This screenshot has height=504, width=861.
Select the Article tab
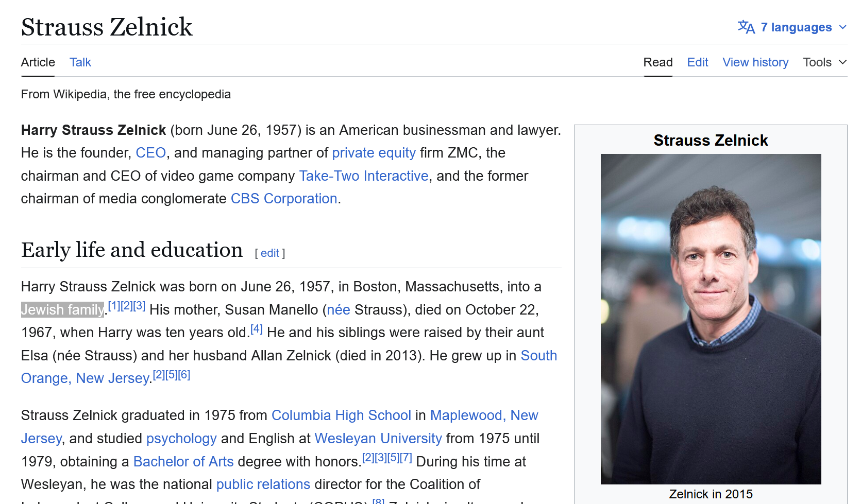tap(38, 62)
